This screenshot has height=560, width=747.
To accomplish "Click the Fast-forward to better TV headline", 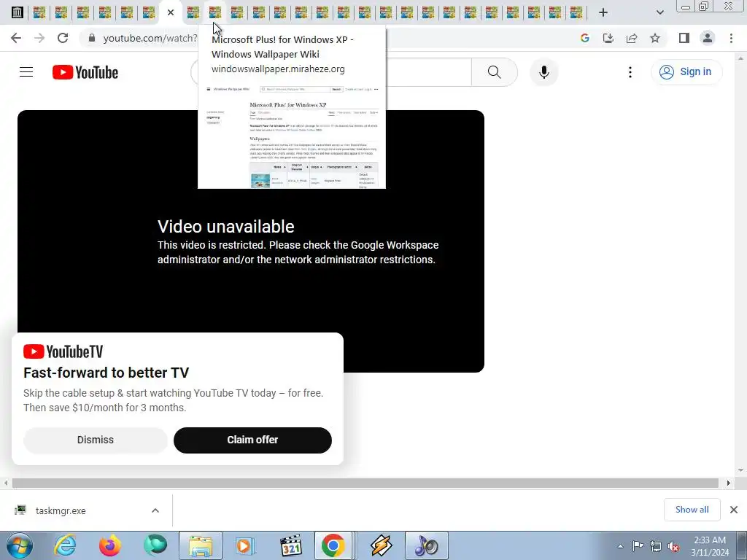I will pos(107,373).
